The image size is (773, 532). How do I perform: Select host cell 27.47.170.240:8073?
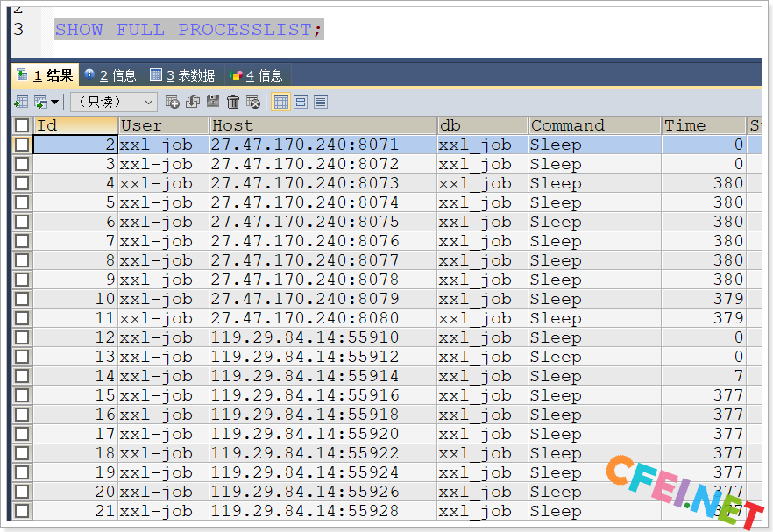coord(323,183)
